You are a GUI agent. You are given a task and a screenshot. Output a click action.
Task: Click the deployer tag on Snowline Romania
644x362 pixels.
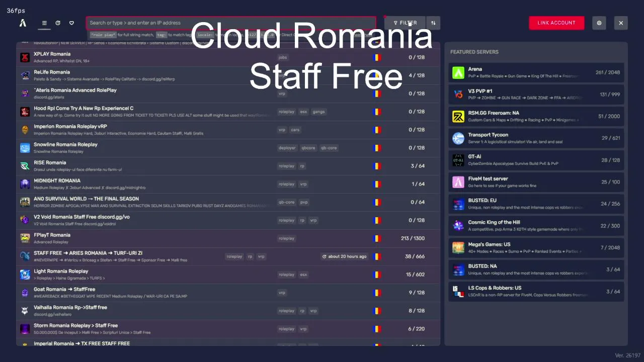pos(287,148)
